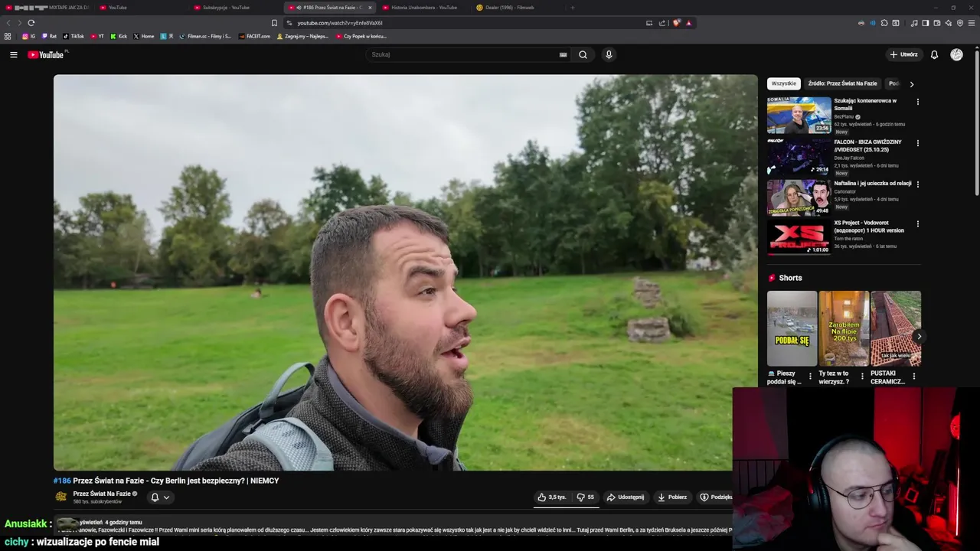The width and height of the screenshot is (980, 551).
Task: Open Brave Shields lion icon
Action: [x=676, y=23]
